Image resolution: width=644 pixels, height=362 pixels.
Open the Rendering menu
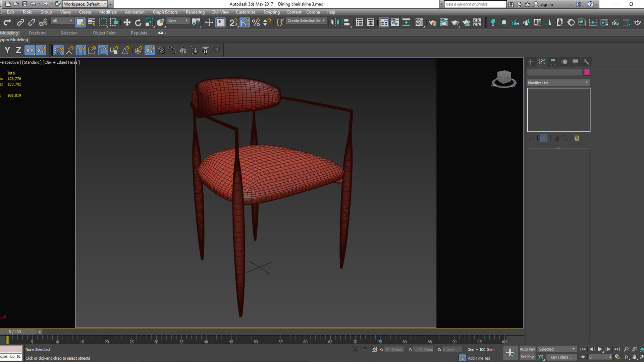(x=195, y=12)
